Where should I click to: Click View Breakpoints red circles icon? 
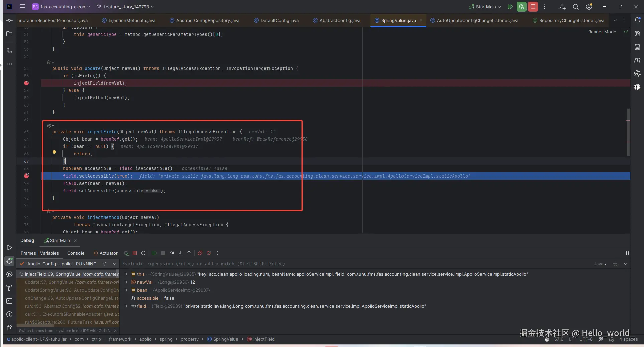pos(200,253)
